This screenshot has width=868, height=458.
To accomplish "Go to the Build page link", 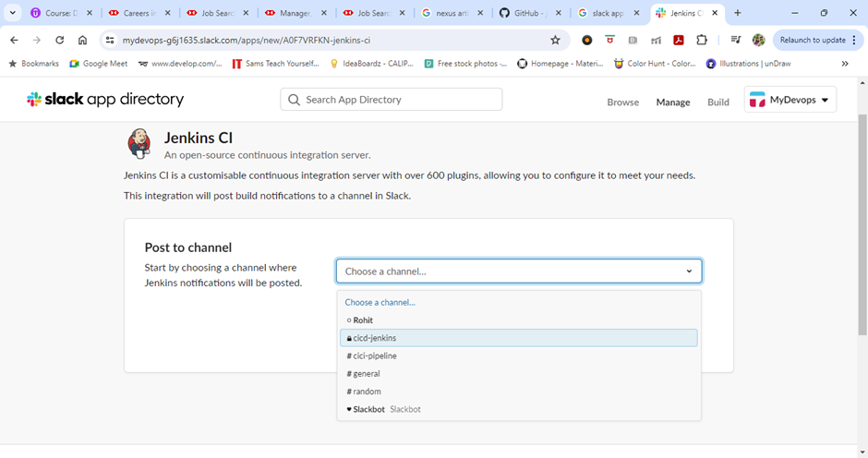I will coord(717,102).
